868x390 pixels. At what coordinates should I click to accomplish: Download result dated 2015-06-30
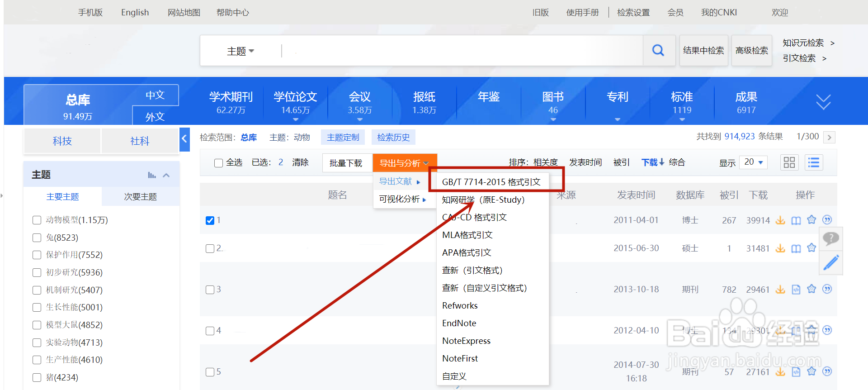[780, 248]
